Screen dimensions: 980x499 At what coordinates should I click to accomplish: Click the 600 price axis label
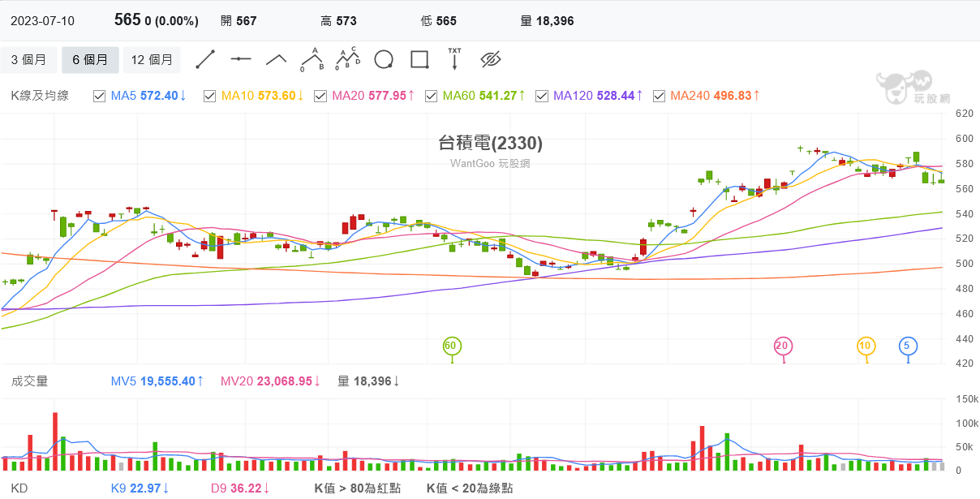click(964, 139)
